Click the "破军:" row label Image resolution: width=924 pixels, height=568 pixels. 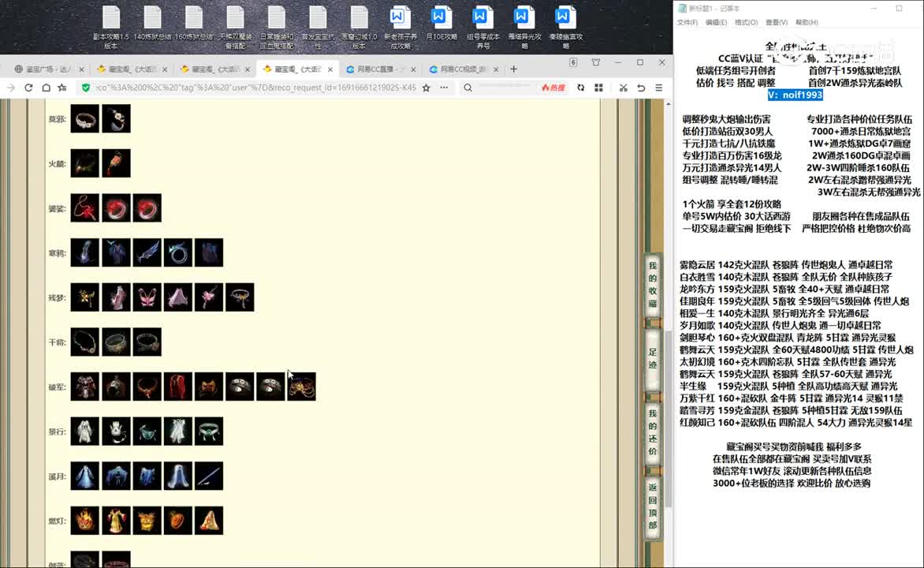[x=58, y=387]
